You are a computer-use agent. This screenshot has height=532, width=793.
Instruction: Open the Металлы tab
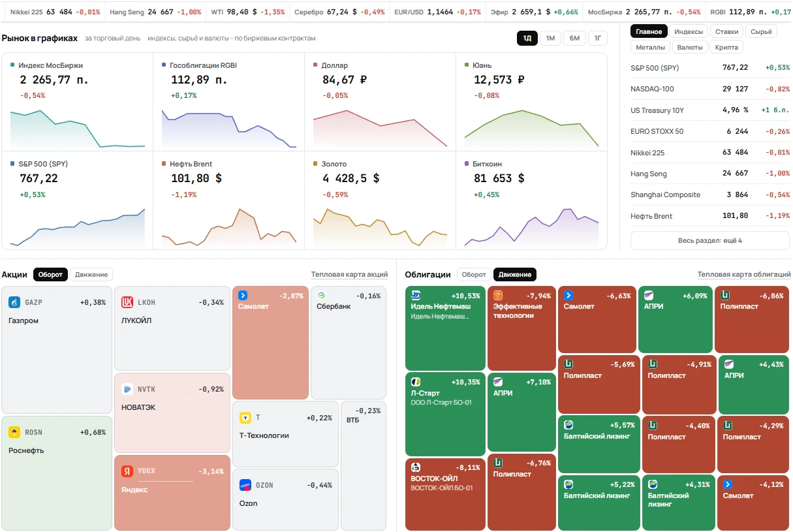(651, 47)
